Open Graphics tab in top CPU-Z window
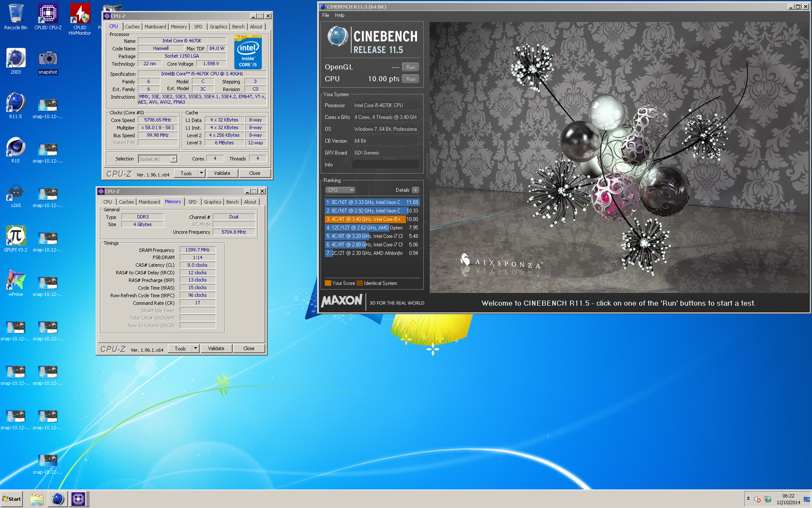Screen dimensions: 812x508 [x=218, y=27]
